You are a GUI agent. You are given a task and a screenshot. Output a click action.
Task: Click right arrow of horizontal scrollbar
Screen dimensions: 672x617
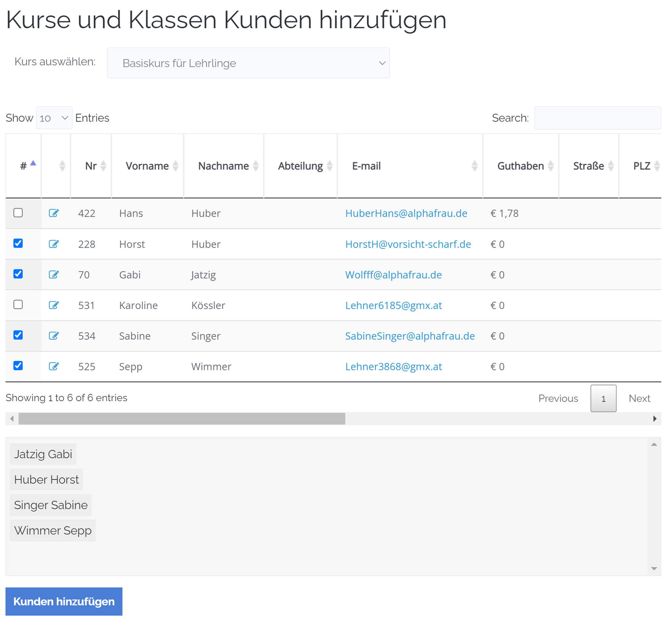coord(654,419)
